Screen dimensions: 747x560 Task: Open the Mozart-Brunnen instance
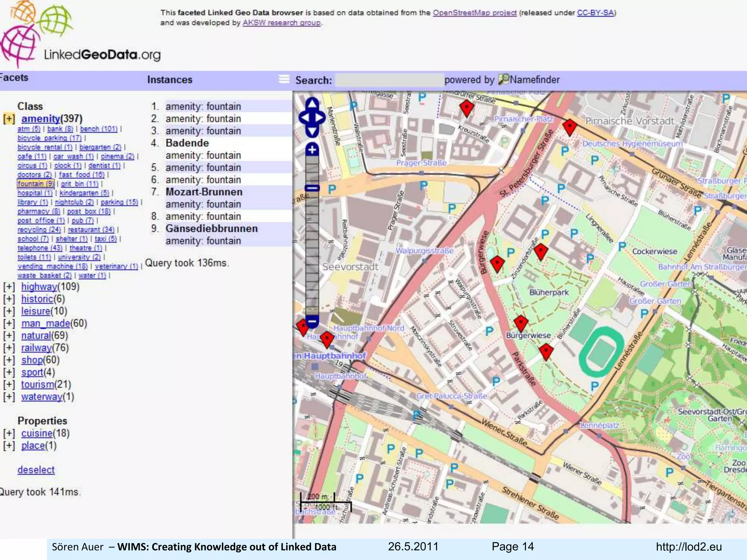(x=204, y=192)
